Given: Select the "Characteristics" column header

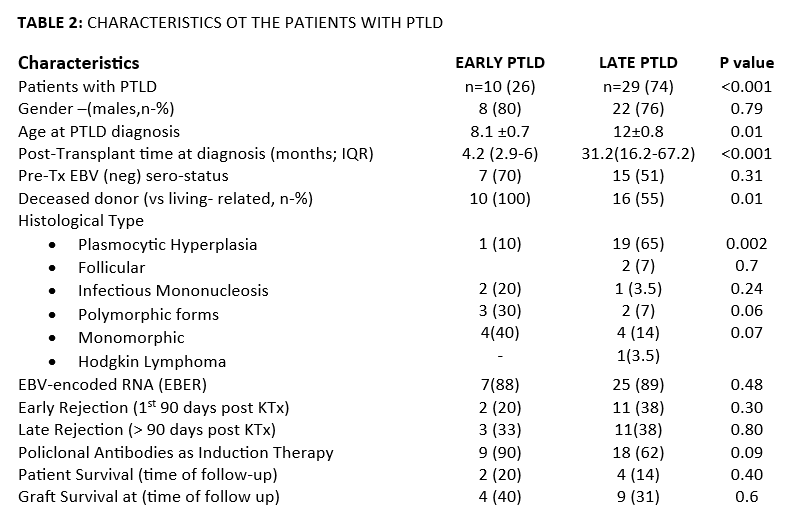Looking at the screenshot, I should tap(78, 64).
